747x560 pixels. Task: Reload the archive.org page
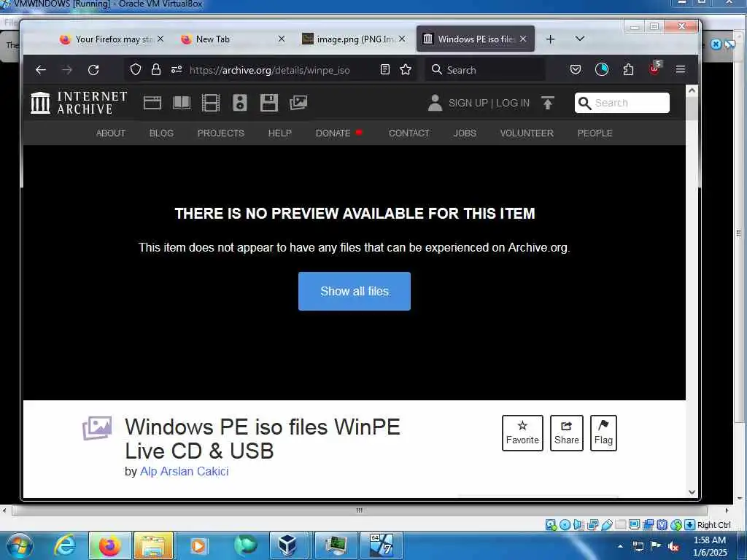pos(93,70)
